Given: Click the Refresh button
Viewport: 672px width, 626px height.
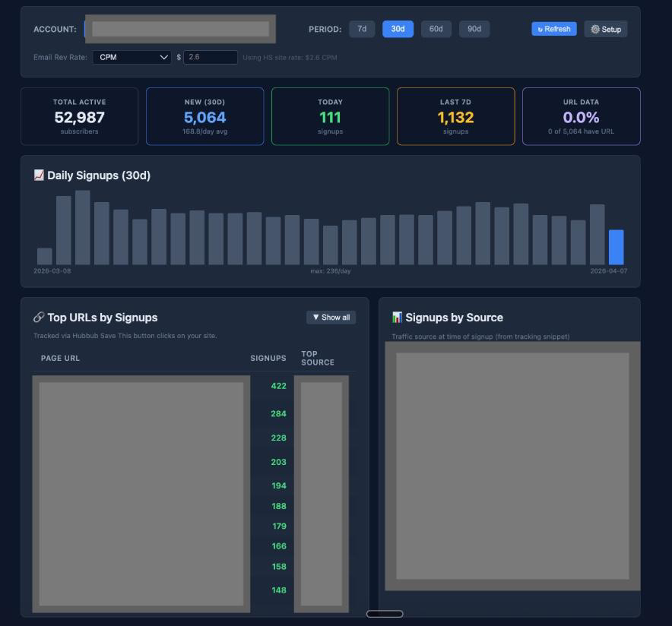Looking at the screenshot, I should click(x=553, y=29).
